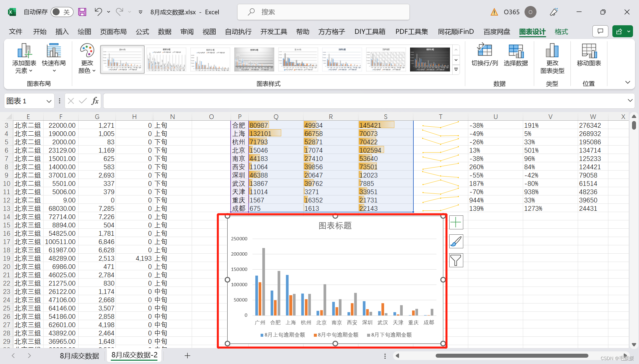Select column header Q

pyautogui.click(x=276, y=117)
